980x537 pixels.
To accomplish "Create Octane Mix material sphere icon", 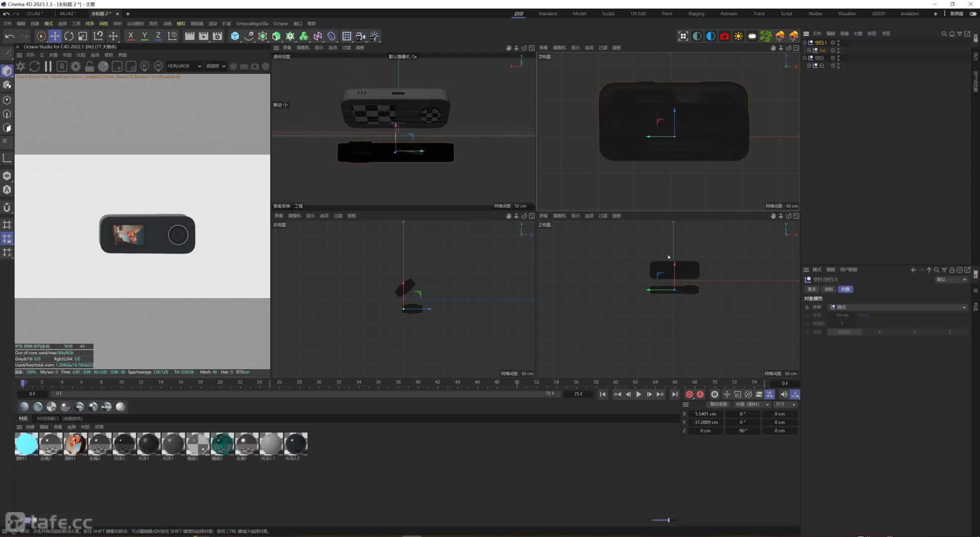I will pyautogui.click(x=79, y=407).
